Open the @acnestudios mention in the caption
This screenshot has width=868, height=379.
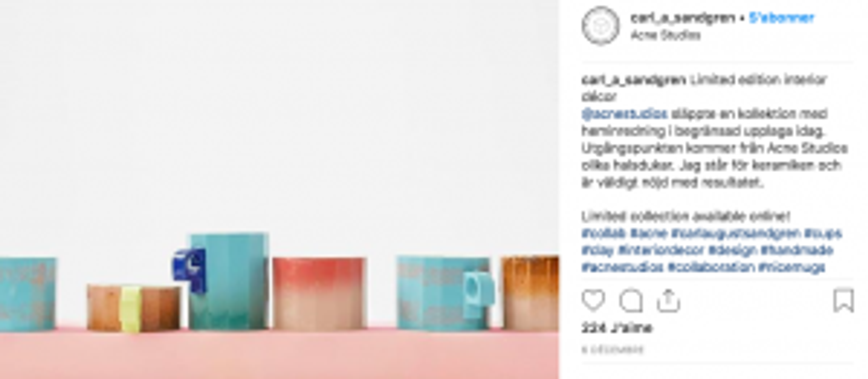click(625, 114)
